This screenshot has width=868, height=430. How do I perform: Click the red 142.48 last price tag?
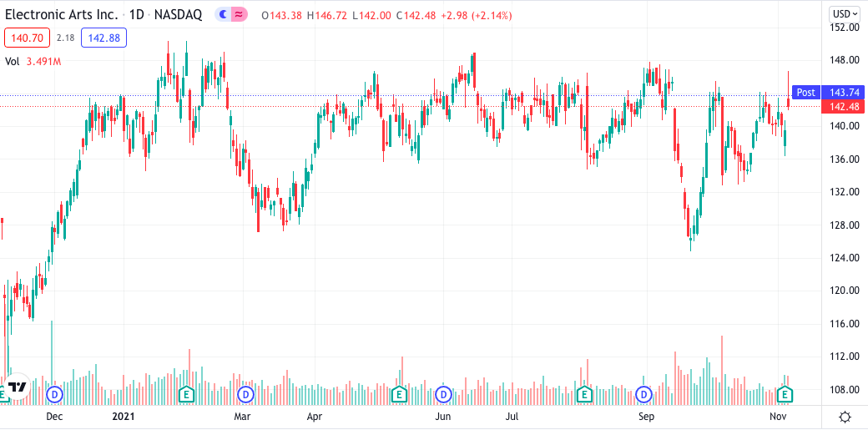click(x=842, y=106)
